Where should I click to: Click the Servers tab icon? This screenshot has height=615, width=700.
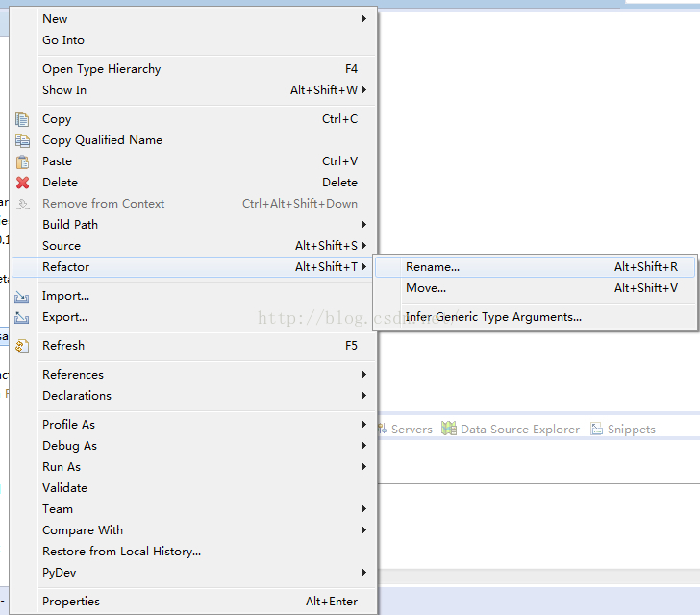pyautogui.click(x=382, y=429)
